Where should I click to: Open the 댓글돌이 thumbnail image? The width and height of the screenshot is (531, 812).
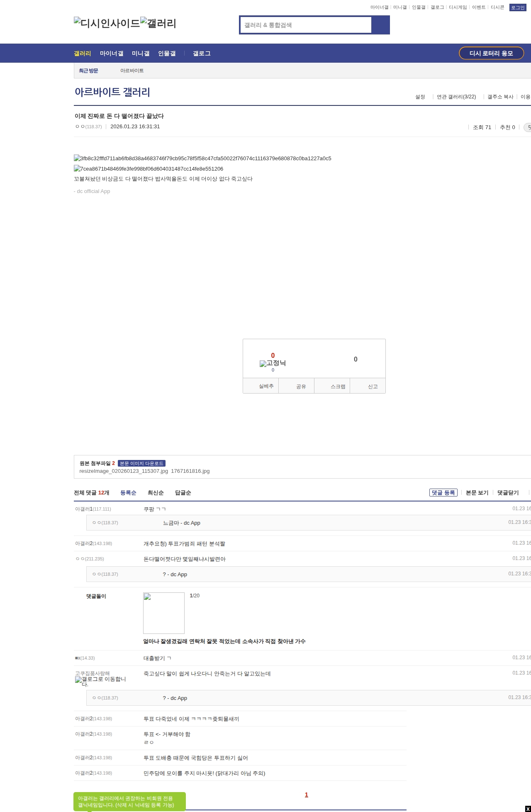tap(164, 613)
